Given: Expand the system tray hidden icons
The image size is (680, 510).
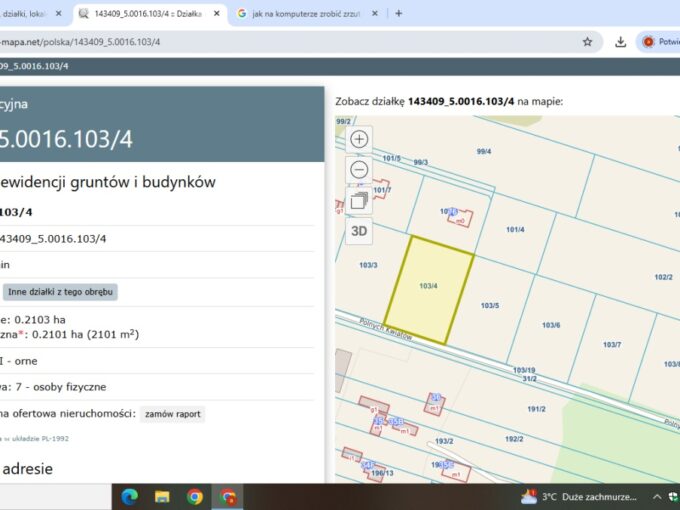Looking at the screenshot, I should click(656, 496).
